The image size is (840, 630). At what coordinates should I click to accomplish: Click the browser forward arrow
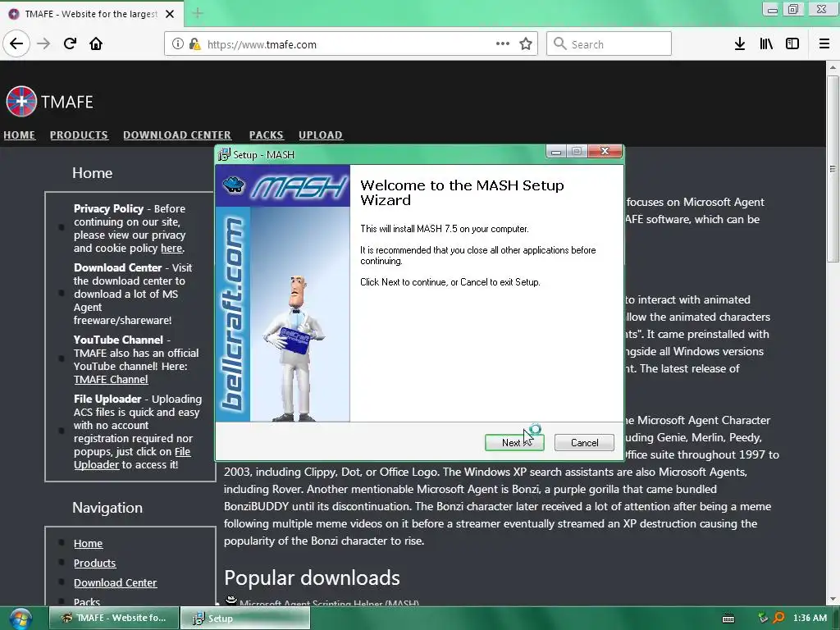pos(43,43)
